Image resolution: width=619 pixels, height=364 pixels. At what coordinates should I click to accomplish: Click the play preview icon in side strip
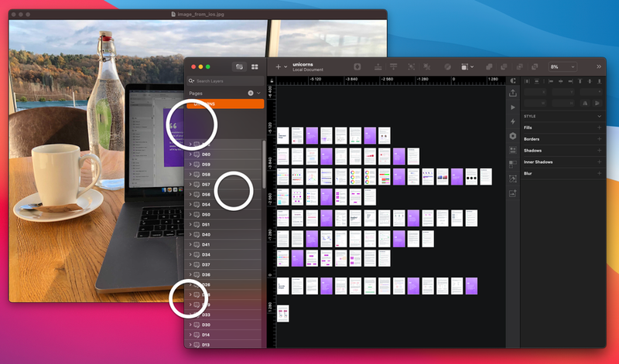[x=512, y=107]
